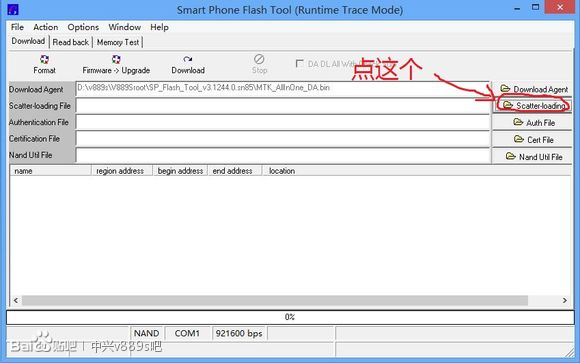Open the File menu

[x=17, y=27]
